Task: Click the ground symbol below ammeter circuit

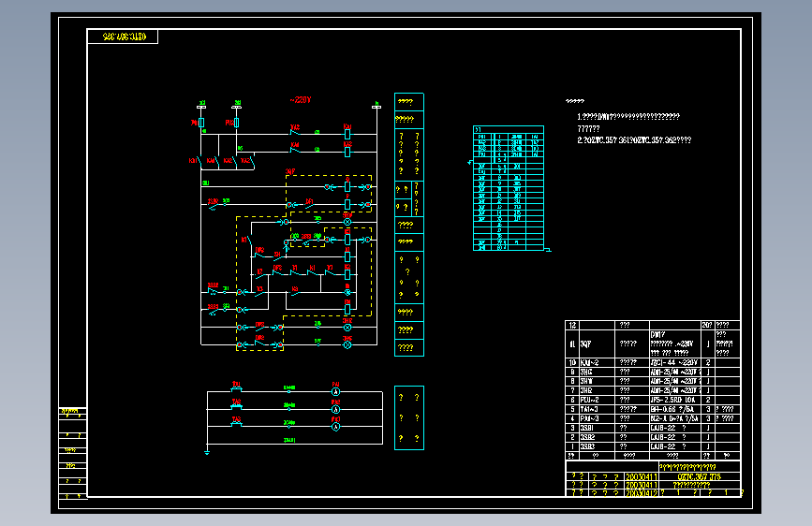Action: (207, 452)
